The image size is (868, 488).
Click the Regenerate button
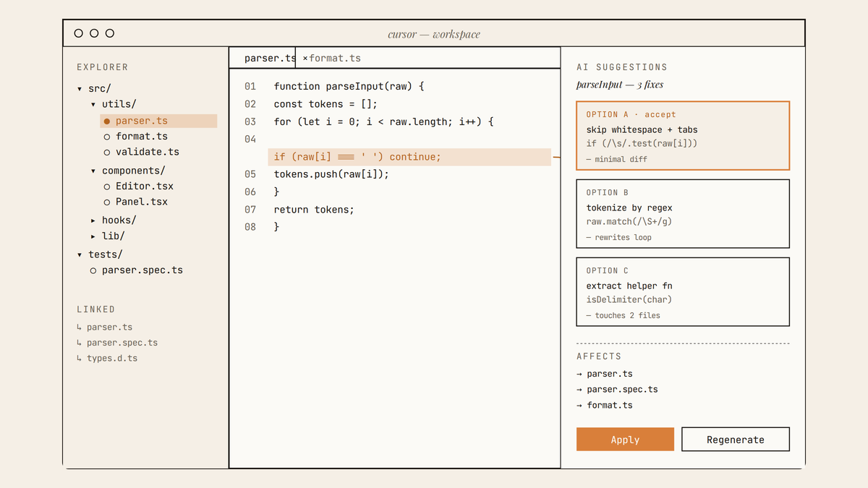736,440
